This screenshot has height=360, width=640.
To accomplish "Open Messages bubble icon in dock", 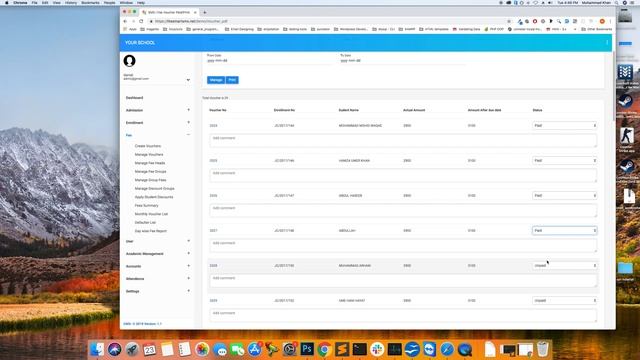I will pos(220,349).
